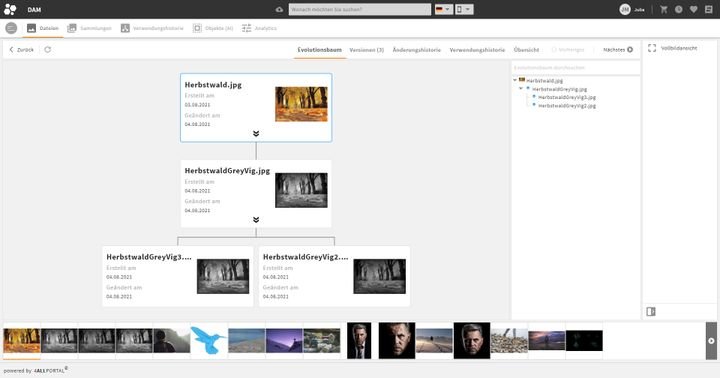This screenshot has width=720, height=378.
Task: Click the Evolutionsbaum durchsuchen search field
Action: coord(575,68)
